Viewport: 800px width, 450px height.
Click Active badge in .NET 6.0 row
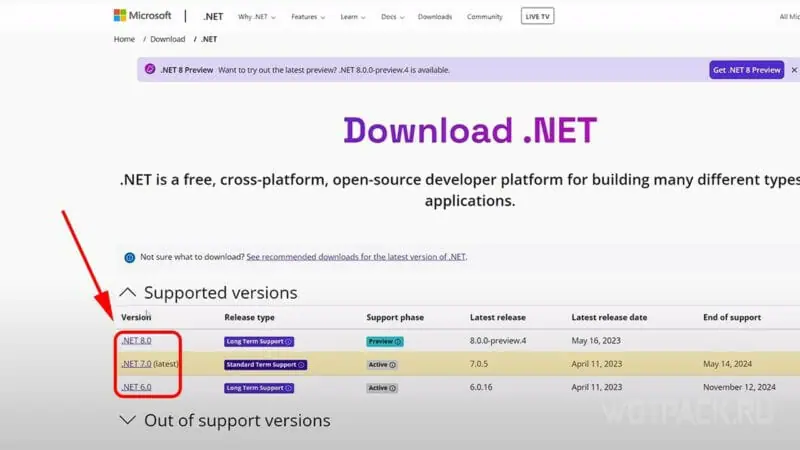382,388
